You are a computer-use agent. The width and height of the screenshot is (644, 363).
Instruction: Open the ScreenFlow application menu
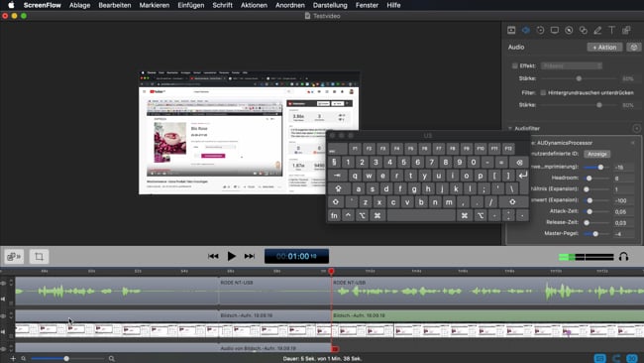[x=43, y=5]
